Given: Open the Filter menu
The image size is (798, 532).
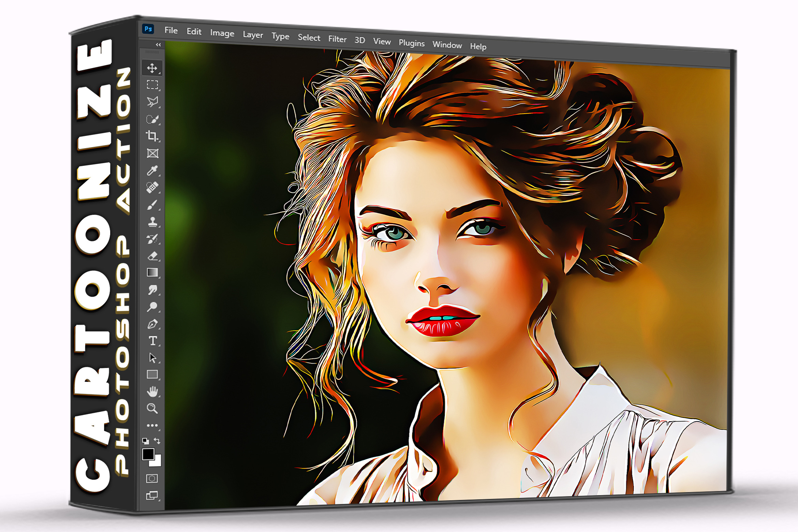Looking at the screenshot, I should [x=337, y=39].
